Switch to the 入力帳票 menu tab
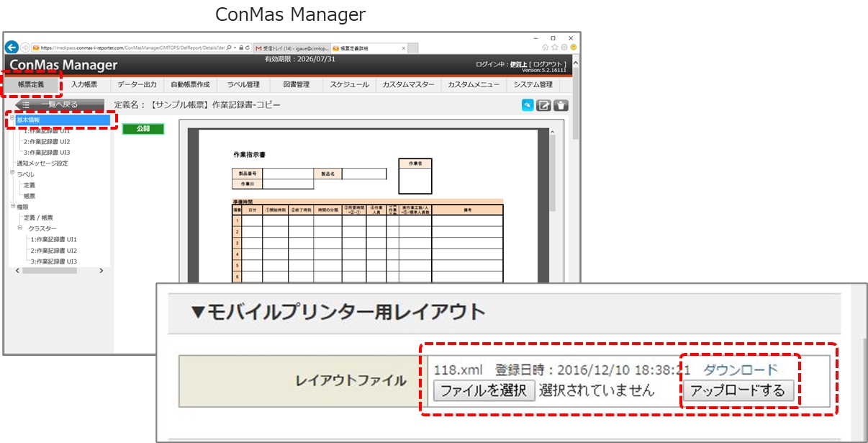Image resolution: width=868 pixels, height=443 pixels. coord(84,84)
